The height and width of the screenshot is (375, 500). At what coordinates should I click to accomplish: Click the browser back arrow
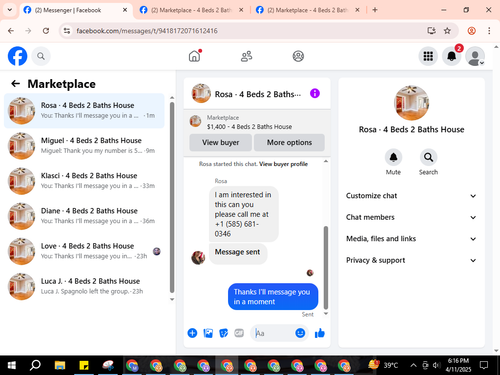(x=11, y=31)
